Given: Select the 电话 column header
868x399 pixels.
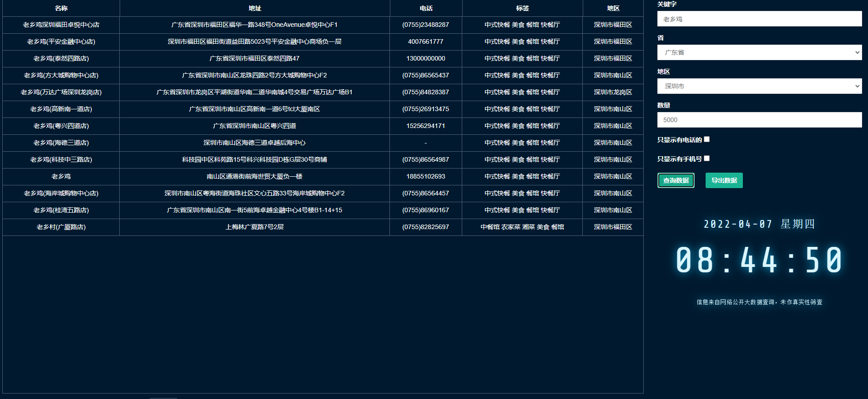Looking at the screenshot, I should pyautogui.click(x=426, y=8).
